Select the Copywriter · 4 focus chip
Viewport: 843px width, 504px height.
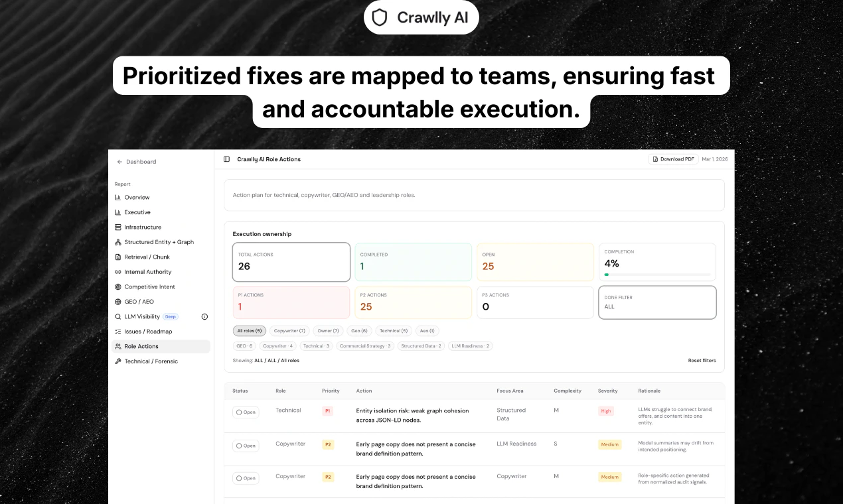(x=277, y=346)
